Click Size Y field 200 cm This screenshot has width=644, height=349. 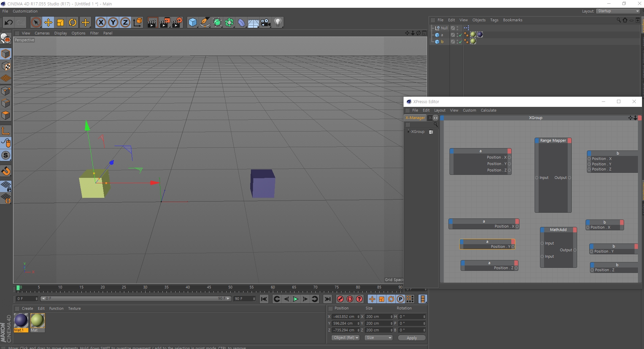(379, 323)
